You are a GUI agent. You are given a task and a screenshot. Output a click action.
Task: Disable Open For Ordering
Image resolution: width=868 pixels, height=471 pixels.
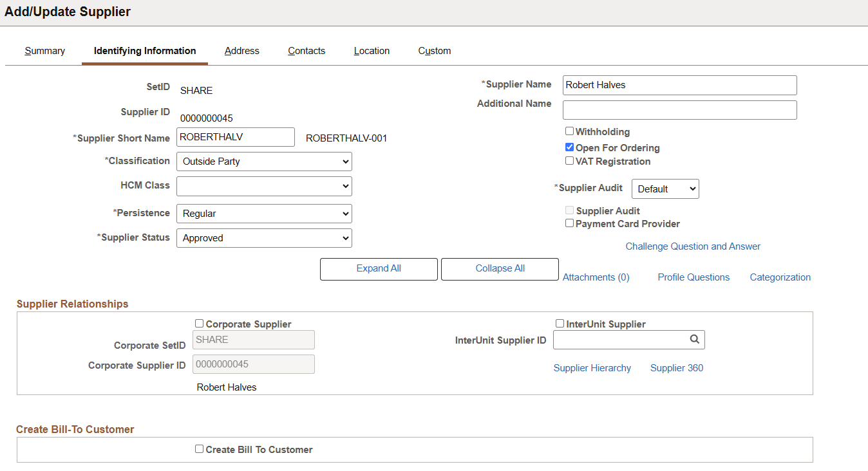coord(569,147)
